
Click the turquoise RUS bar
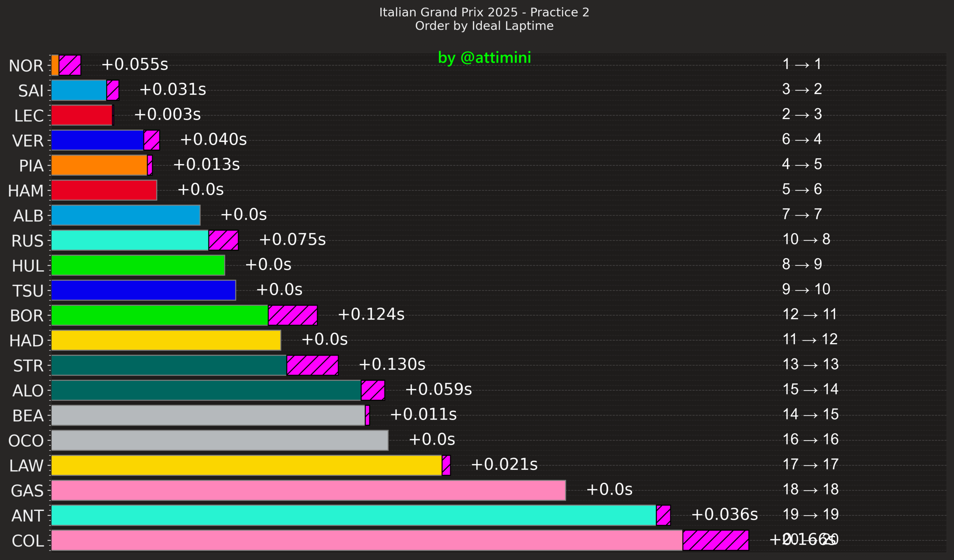pyautogui.click(x=130, y=240)
